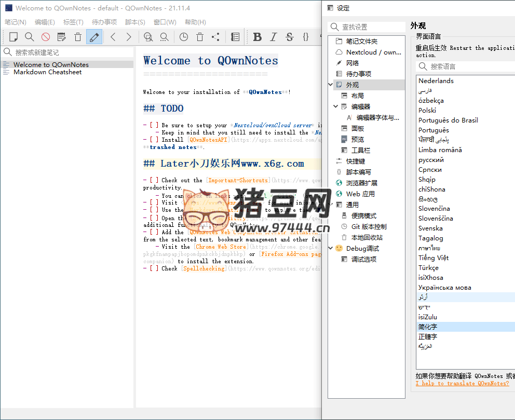This screenshot has width=515, height=420.
Task: Toggle bold formatting
Action: point(257,37)
